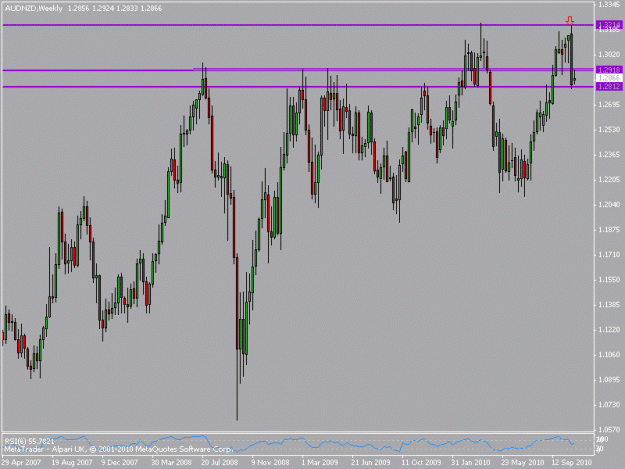Image resolution: width=625 pixels, height=469 pixels.
Task: Click the 1.2365 value on price axis
Action: pyautogui.click(x=609, y=155)
